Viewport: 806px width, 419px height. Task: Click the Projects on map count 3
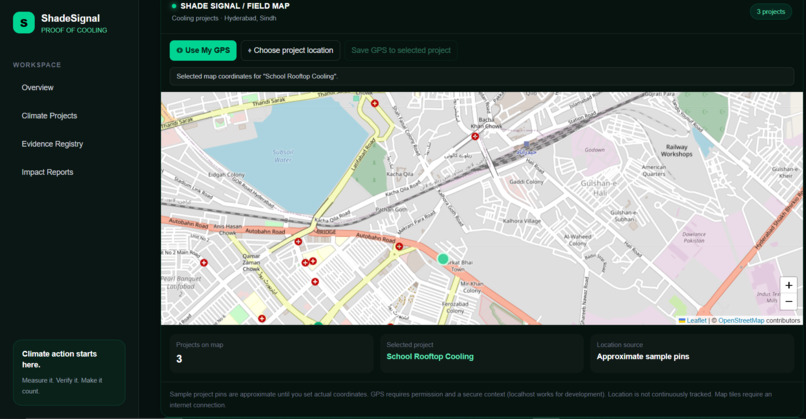179,359
